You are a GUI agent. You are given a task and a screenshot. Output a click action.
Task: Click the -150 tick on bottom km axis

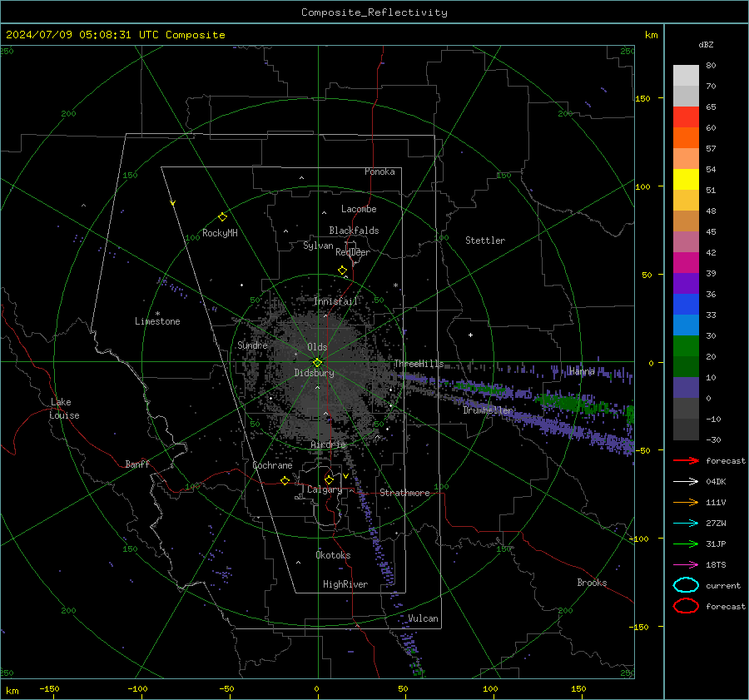[x=49, y=688]
